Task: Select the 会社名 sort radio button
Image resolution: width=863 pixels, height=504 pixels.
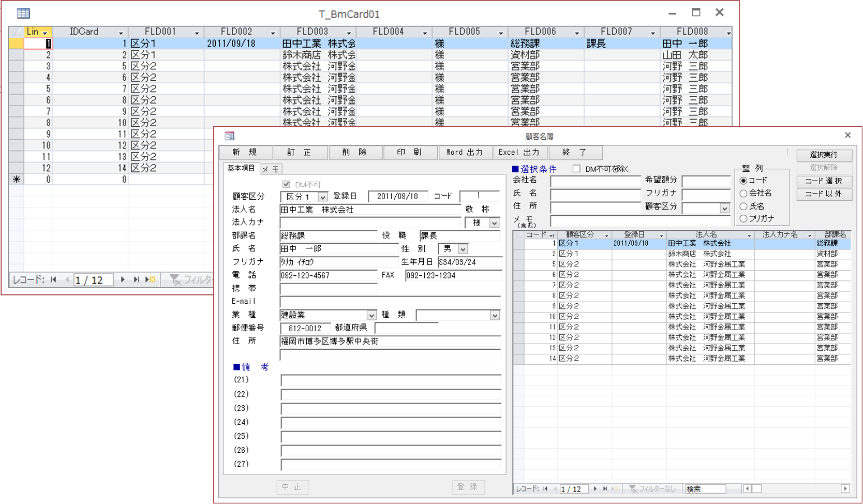Action: [743, 193]
